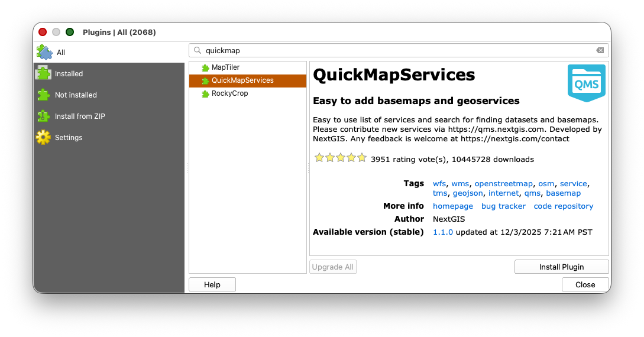The width and height of the screenshot is (644, 337).
Task: Select the QuickMapServices list entry
Action: coord(242,80)
